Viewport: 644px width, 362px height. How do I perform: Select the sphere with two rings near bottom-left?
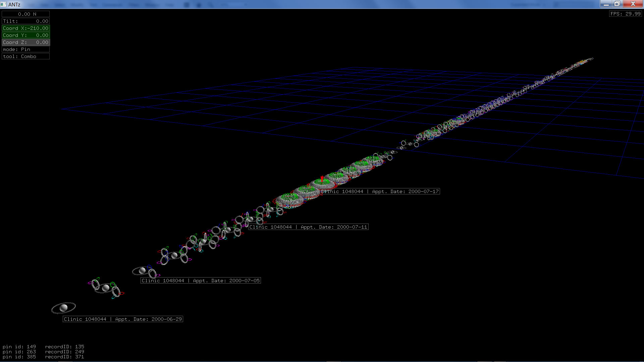(x=106, y=288)
